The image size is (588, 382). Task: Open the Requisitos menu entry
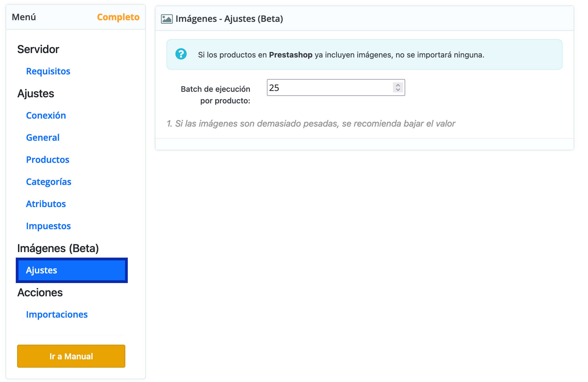click(x=48, y=71)
